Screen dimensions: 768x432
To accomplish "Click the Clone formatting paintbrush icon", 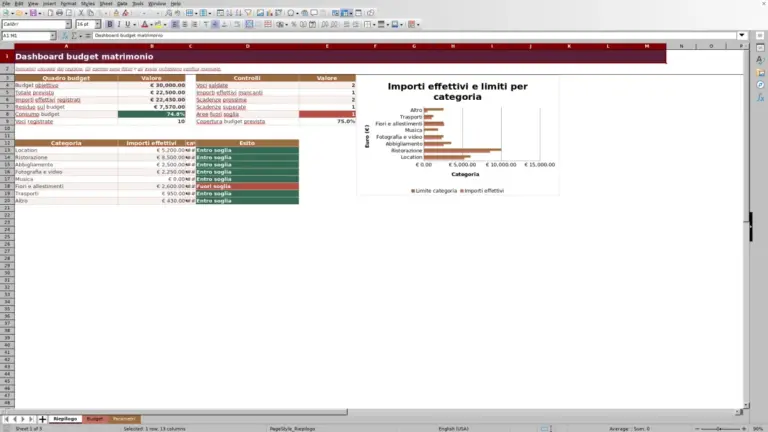I will click(x=116, y=13).
